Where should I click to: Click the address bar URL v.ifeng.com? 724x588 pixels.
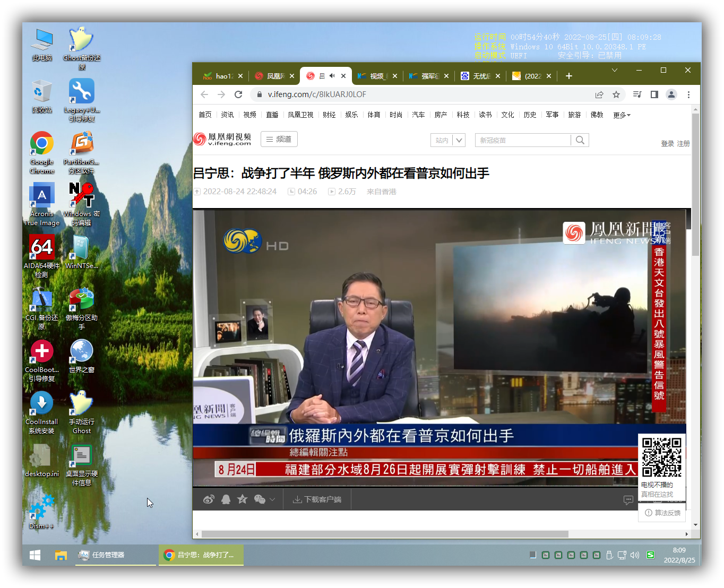[x=317, y=94]
